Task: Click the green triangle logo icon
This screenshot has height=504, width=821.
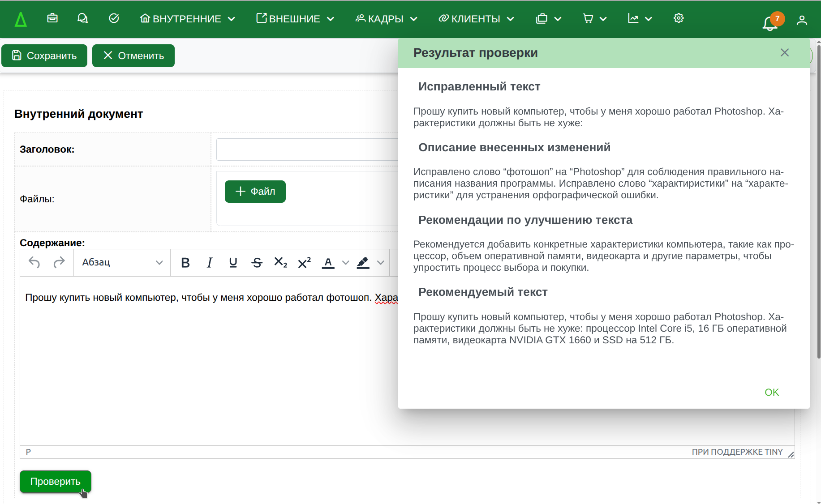Action: tap(21, 19)
